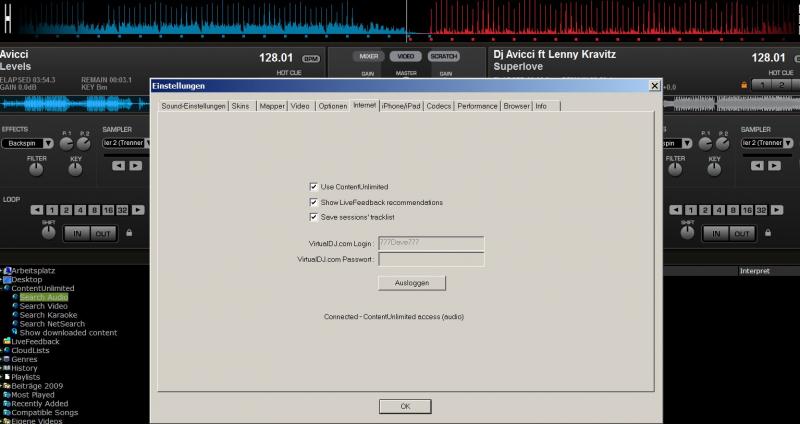Open the LiveFeedback folder
The height and width of the screenshot is (424, 800).
pyautogui.click(x=35, y=341)
